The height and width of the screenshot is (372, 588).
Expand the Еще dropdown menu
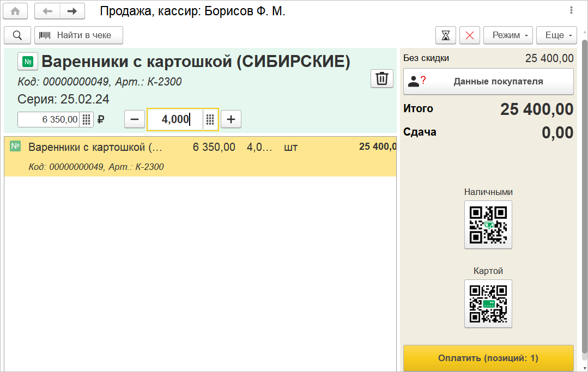coord(556,35)
